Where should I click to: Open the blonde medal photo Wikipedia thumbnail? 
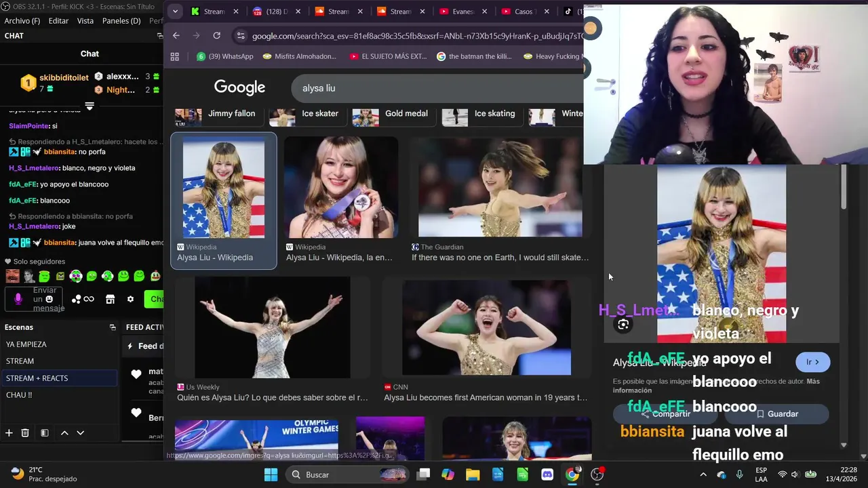(341, 187)
